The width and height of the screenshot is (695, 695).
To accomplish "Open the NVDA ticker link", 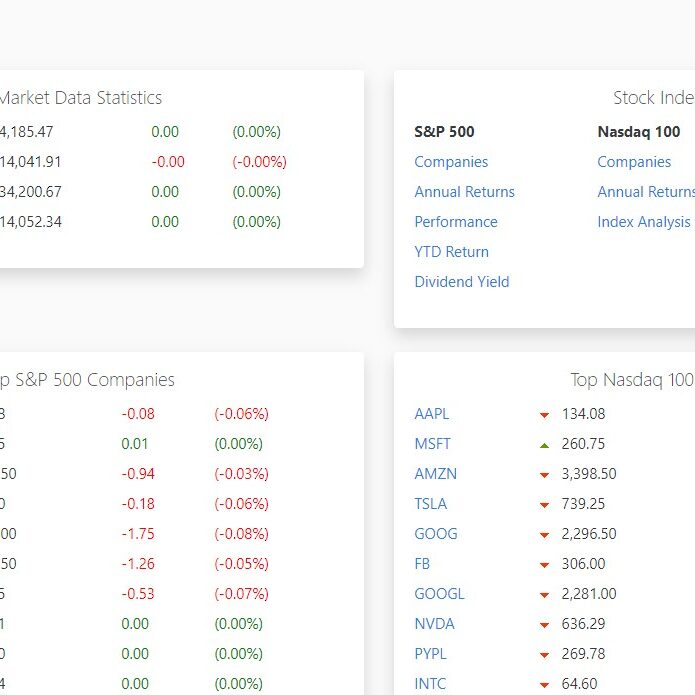I will pyautogui.click(x=434, y=624).
